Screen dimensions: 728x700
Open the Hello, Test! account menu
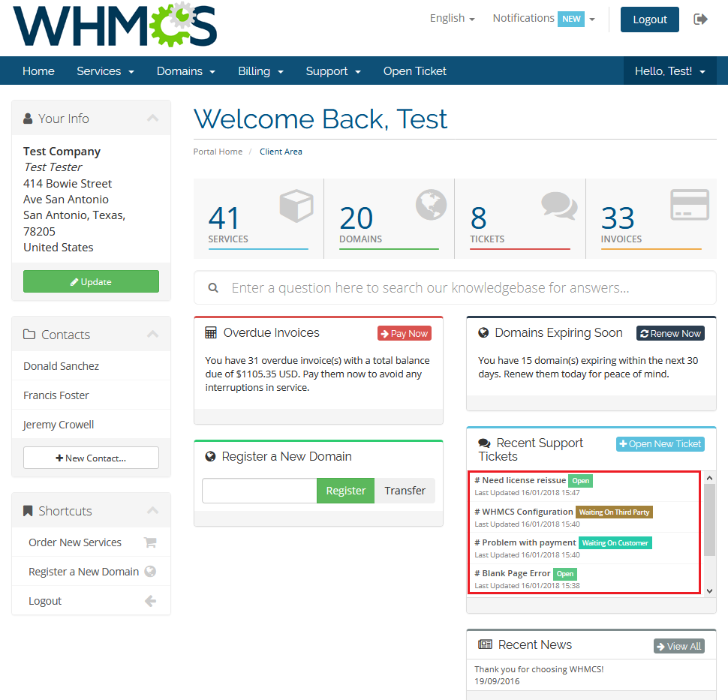coord(669,71)
